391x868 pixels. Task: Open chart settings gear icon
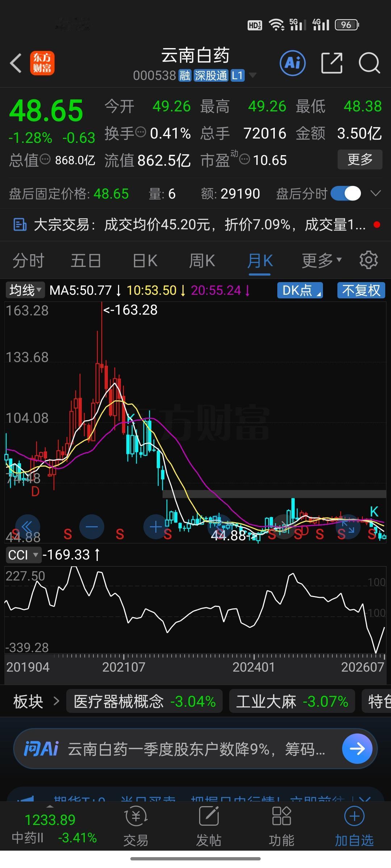tap(369, 260)
